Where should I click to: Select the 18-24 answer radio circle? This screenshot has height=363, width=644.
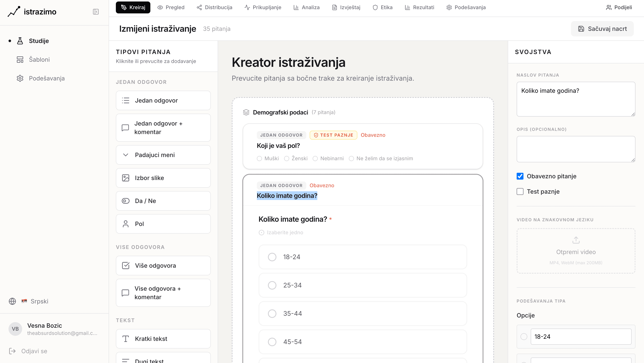tap(272, 257)
